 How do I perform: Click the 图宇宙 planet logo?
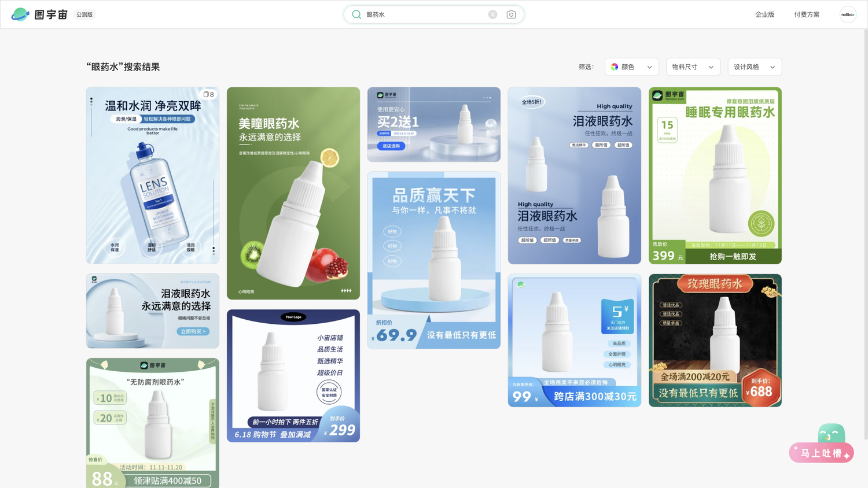pos(20,14)
